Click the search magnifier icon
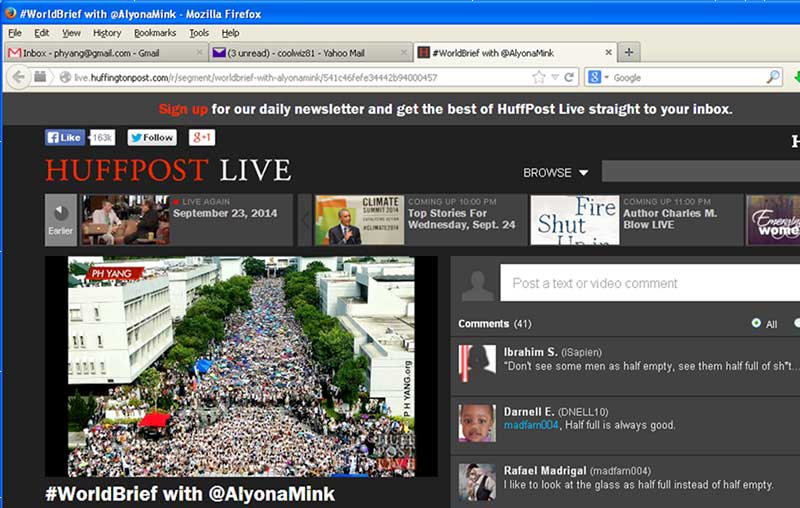 (x=772, y=77)
